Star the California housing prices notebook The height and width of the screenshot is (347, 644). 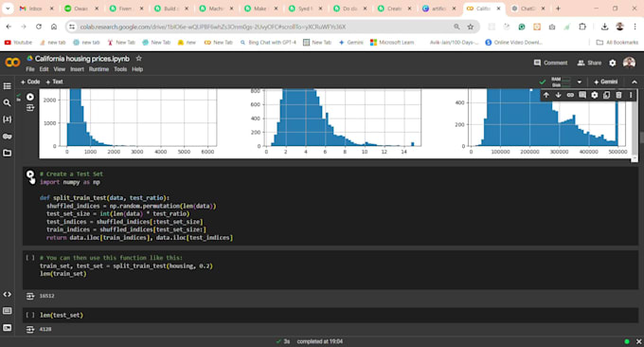point(139,59)
